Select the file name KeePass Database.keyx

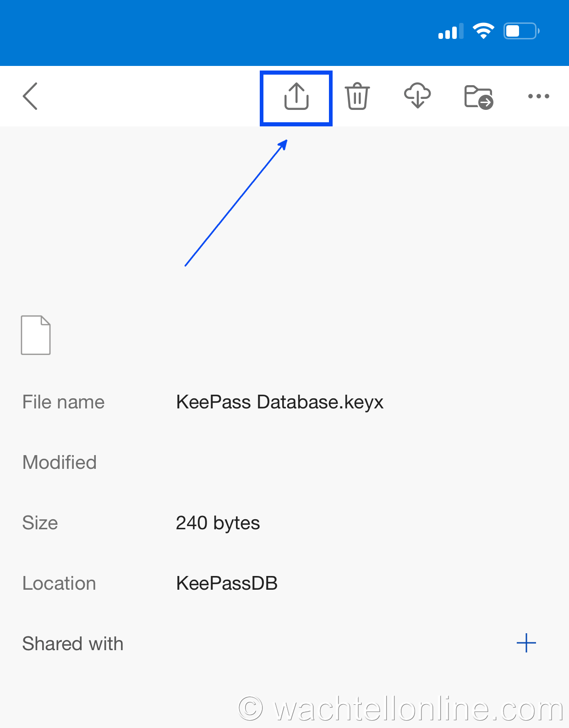coord(280,402)
